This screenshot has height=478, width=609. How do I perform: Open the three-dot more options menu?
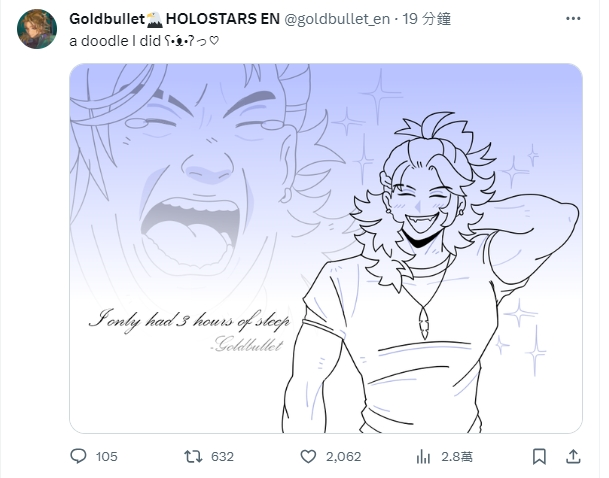(573, 19)
